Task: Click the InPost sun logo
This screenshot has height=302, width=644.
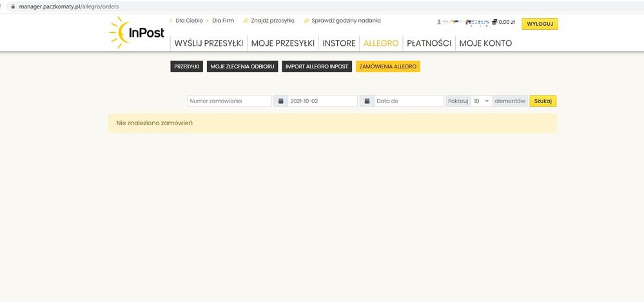Action: [137, 32]
